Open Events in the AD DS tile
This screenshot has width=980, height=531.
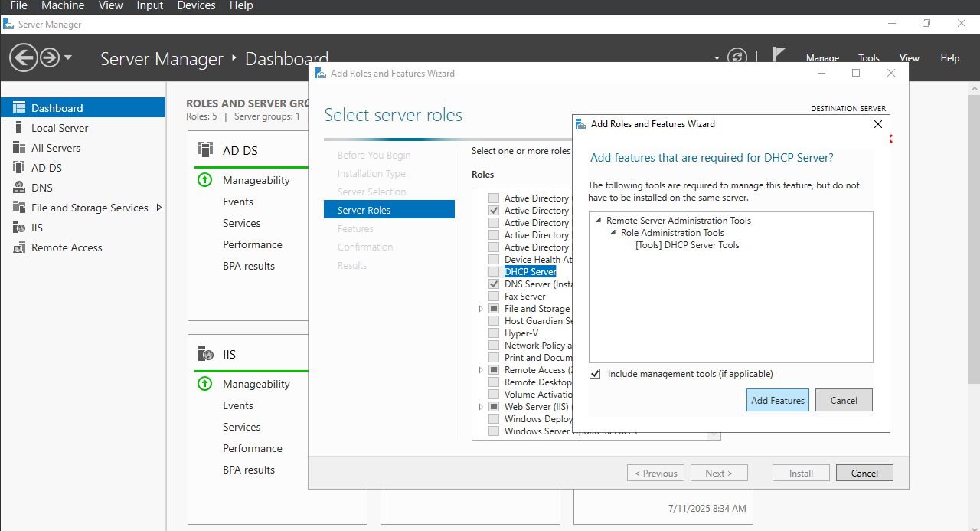pos(238,202)
